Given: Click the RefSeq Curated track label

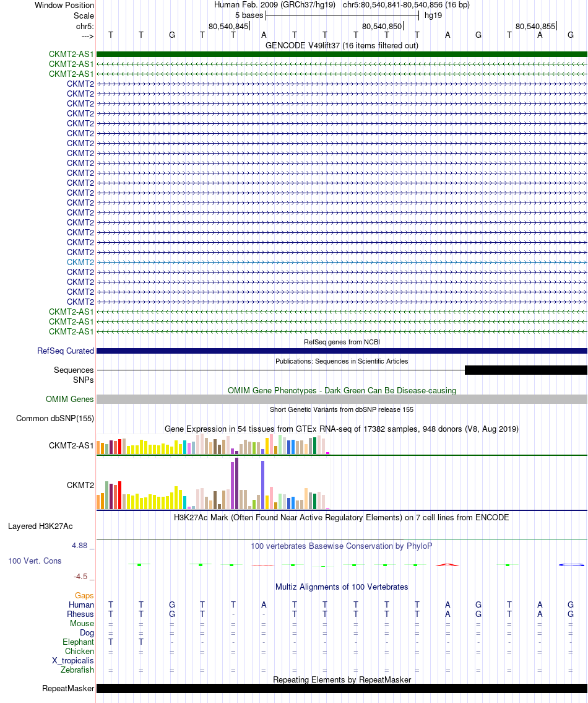Looking at the screenshot, I should point(66,351).
